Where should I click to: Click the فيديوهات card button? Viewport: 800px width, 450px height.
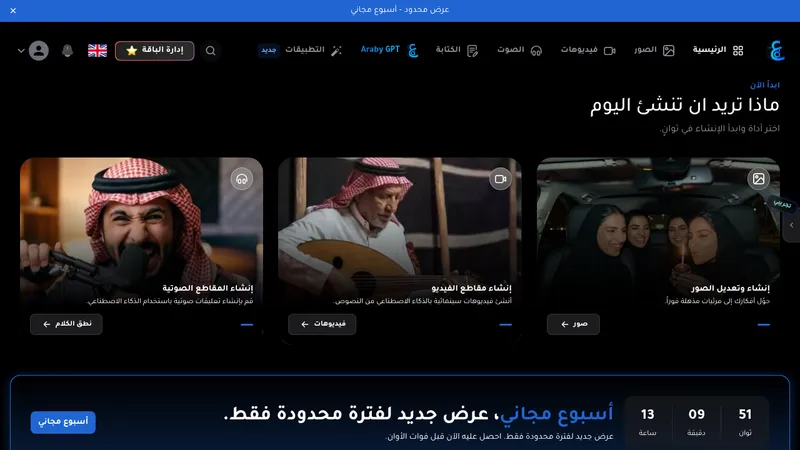pos(322,324)
